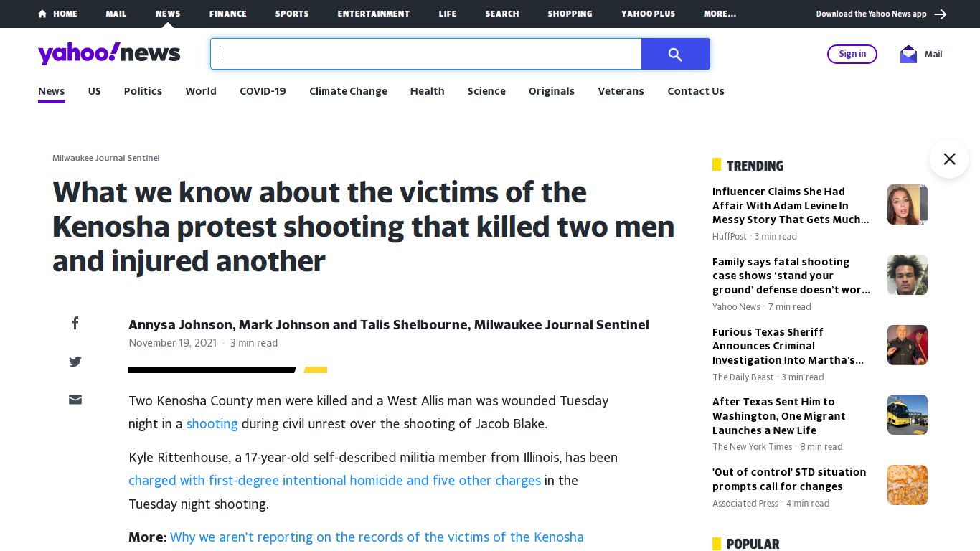The width and height of the screenshot is (980, 551).
Task: Follow the blue 'shooting' hyperlink in the article
Action: click(212, 424)
